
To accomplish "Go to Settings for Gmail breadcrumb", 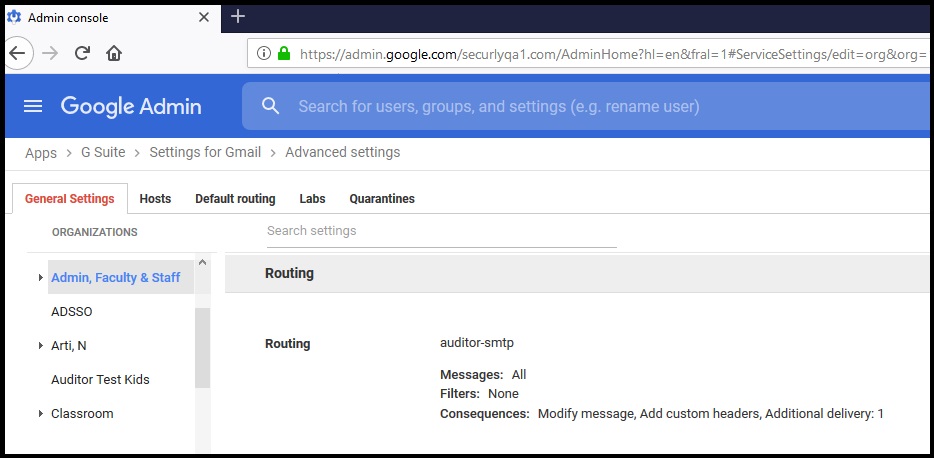I will pos(205,152).
